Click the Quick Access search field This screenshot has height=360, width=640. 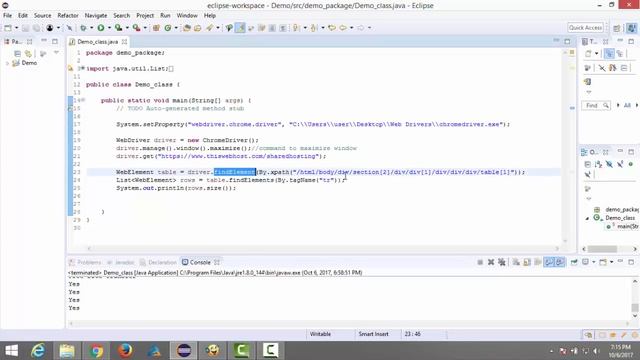coord(585,27)
